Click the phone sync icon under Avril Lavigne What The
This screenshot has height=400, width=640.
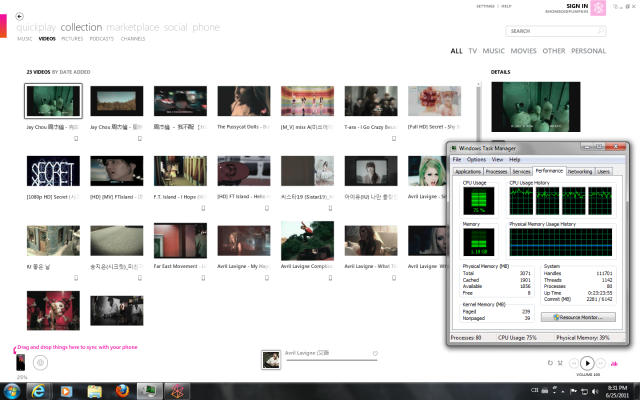tap(394, 278)
